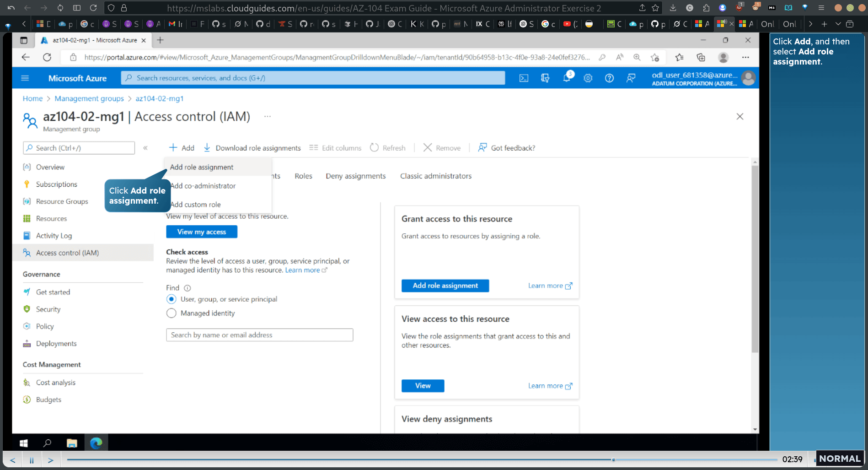Click the Edge icon in the taskbar
The width and height of the screenshot is (868, 470).
pos(96,443)
